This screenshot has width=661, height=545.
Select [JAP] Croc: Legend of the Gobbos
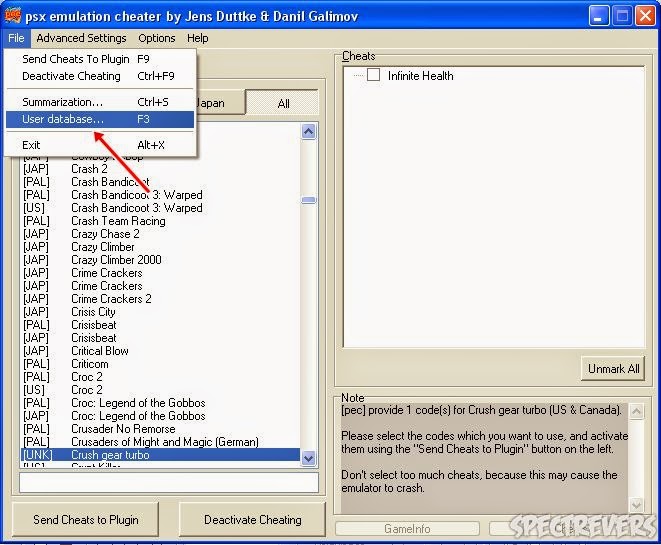161,416
